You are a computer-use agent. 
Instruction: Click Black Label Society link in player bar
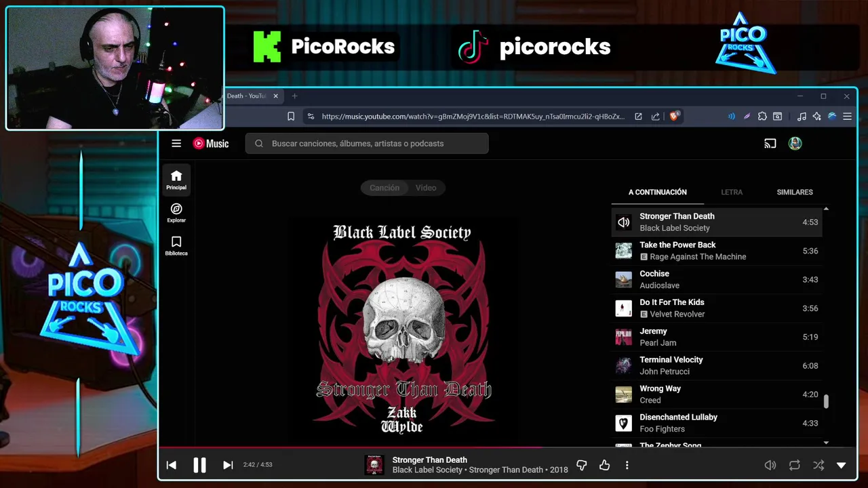click(427, 470)
